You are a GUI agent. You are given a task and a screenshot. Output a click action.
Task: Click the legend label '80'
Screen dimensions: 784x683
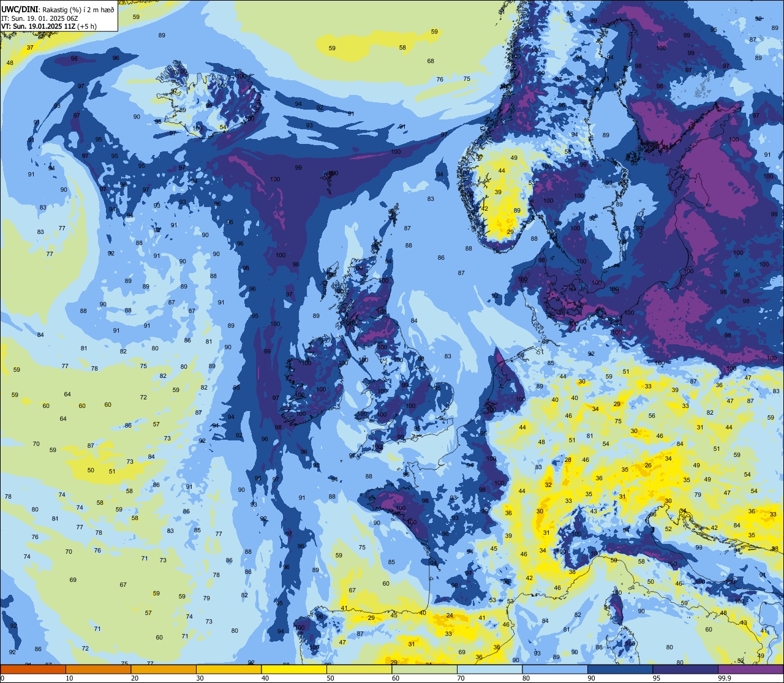point(526,678)
